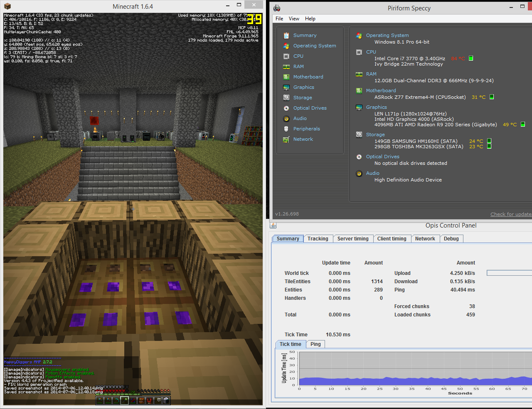This screenshot has width=532, height=409.
Task: Click the Operating System icon in main panel
Action: tap(359, 35)
